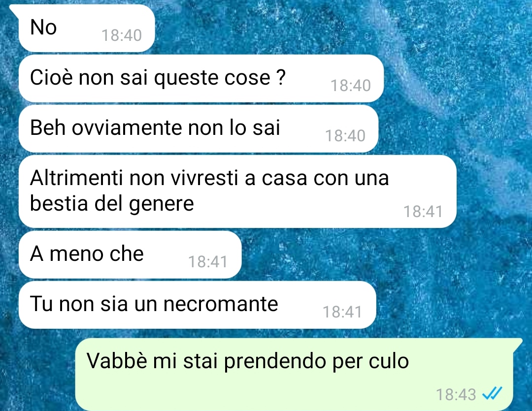Tap the 'Cioè non sai queste cose ?' message

(201, 79)
